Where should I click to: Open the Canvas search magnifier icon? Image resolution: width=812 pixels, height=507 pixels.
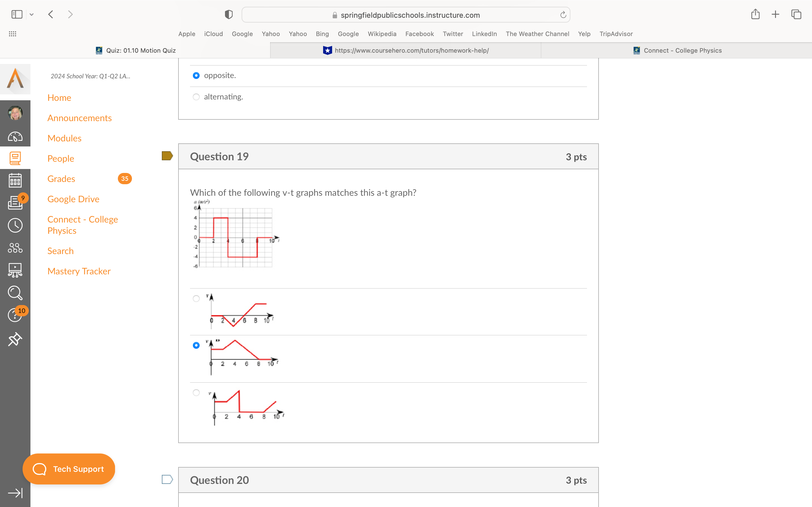tap(15, 293)
